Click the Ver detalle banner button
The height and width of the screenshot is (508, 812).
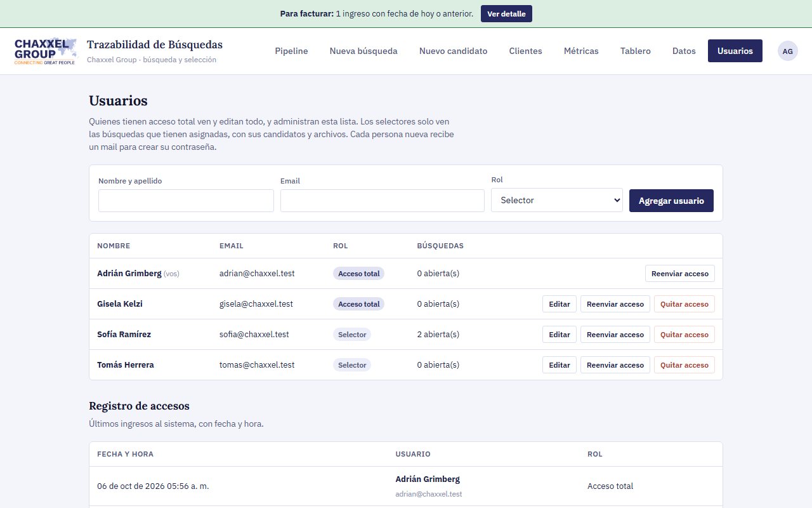pyautogui.click(x=506, y=14)
